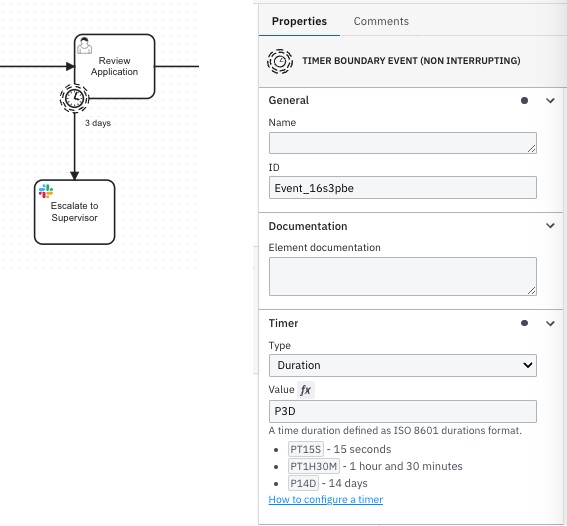Open the timer Type dropdown

pyautogui.click(x=402, y=365)
